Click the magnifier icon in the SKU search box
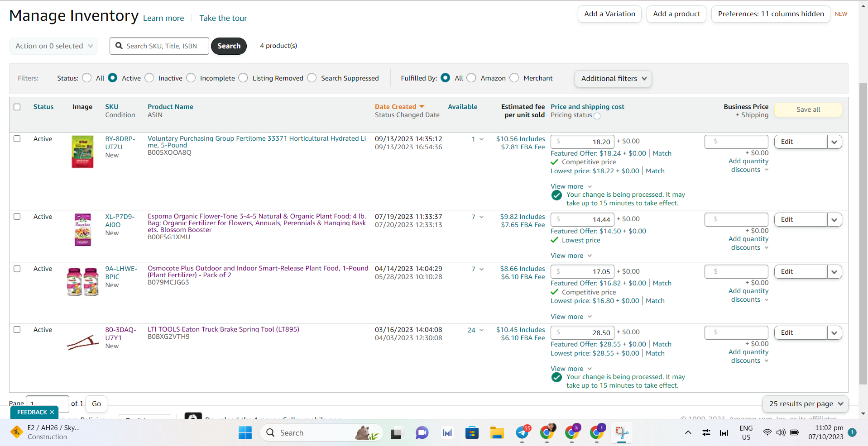868x446 pixels. click(119, 46)
